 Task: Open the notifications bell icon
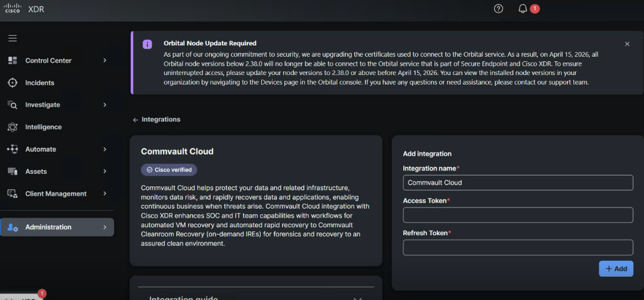point(522,9)
